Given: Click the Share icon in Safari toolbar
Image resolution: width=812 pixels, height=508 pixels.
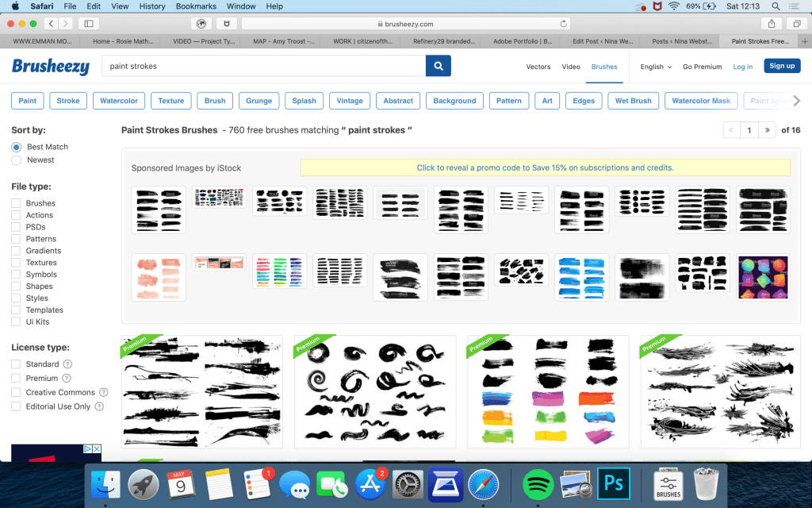Looking at the screenshot, I should 772,24.
